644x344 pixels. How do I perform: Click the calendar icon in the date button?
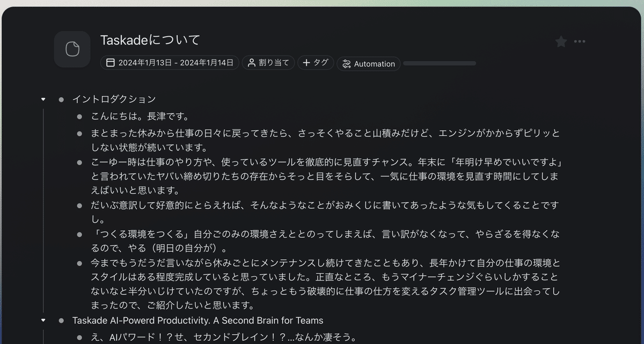pyautogui.click(x=111, y=63)
